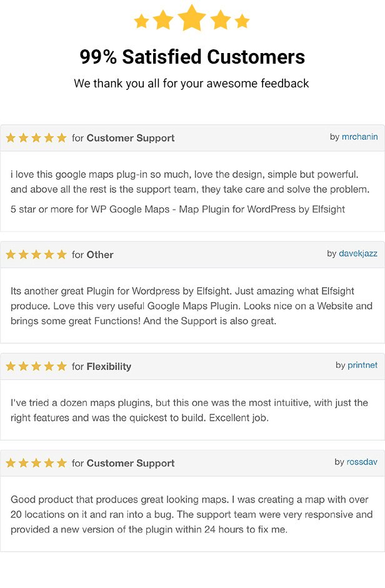The image size is (385, 588).
Task: Visit the printnet author link
Action: point(362,365)
